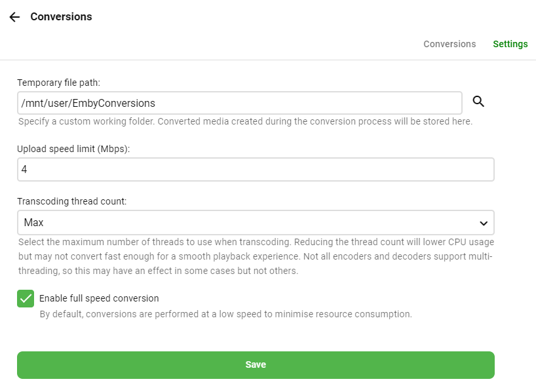The image size is (536, 392).
Task: Click the value '4' in upload limit
Action: pos(24,169)
